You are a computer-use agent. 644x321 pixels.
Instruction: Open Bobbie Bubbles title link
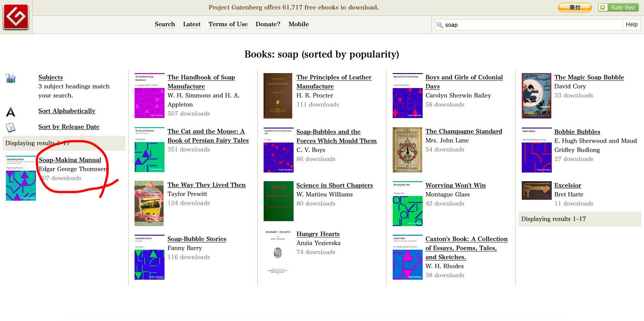pyautogui.click(x=577, y=132)
